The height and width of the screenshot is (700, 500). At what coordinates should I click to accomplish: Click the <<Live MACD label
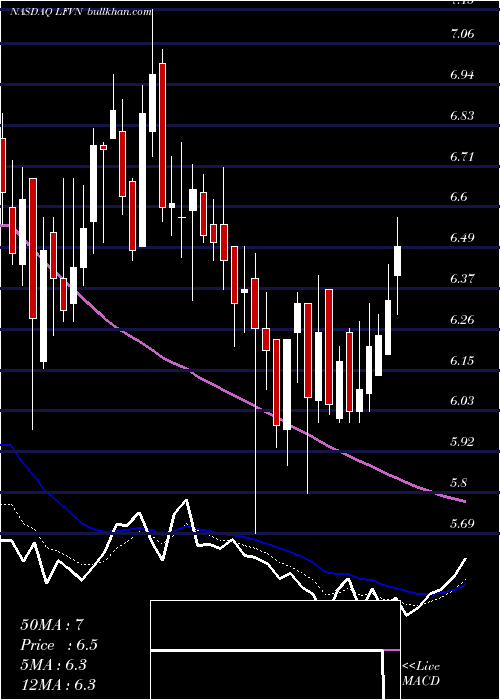coord(421,674)
